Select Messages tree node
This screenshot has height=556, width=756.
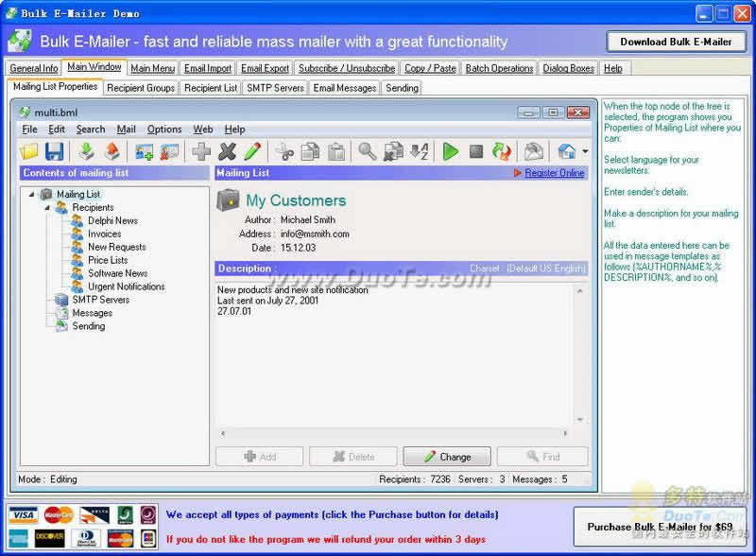tap(92, 313)
